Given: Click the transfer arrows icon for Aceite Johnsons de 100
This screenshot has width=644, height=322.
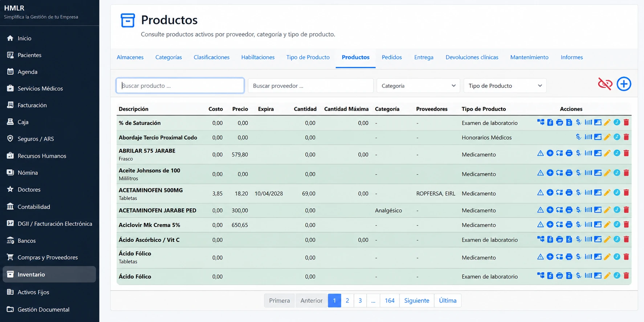Looking at the screenshot, I should point(559,173).
